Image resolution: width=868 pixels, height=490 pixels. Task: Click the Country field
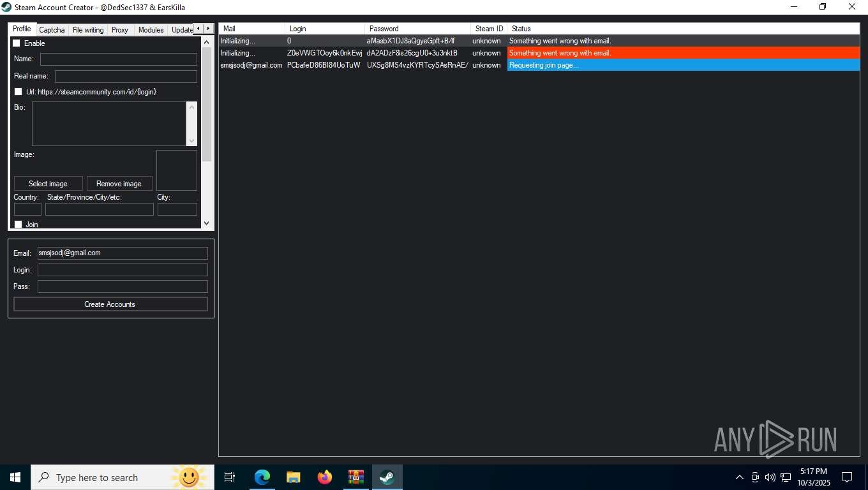tap(27, 209)
